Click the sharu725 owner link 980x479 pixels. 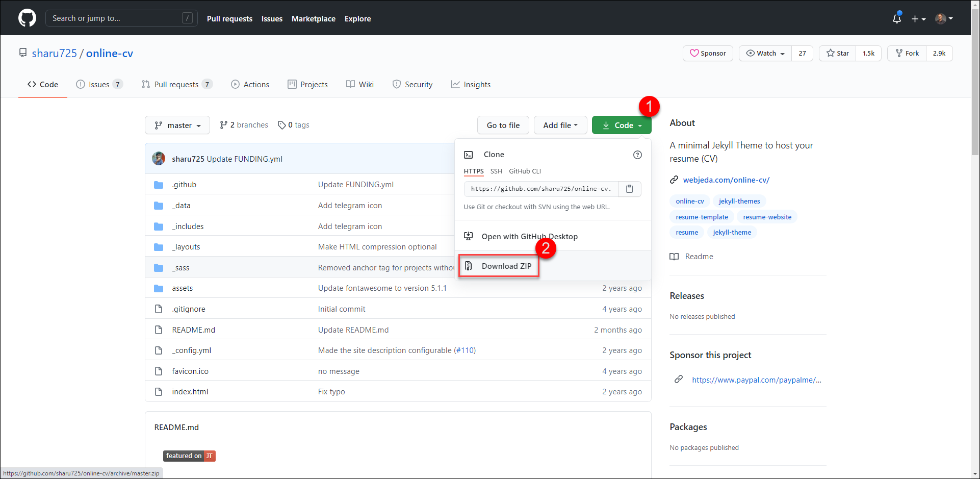[55, 53]
